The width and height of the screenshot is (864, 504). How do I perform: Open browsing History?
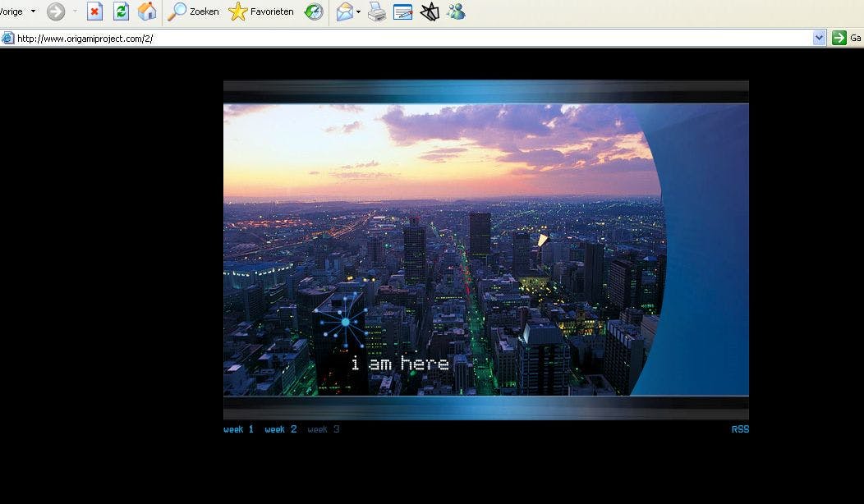[x=314, y=11]
